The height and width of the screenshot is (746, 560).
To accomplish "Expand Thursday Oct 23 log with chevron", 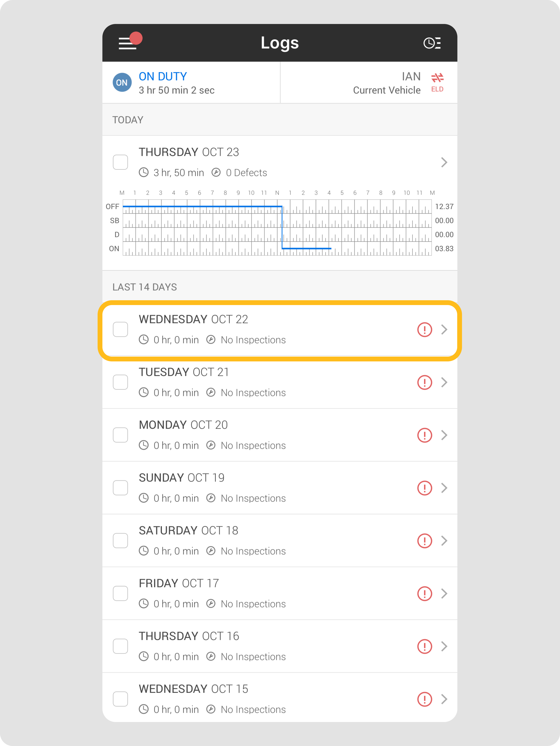I will (444, 162).
